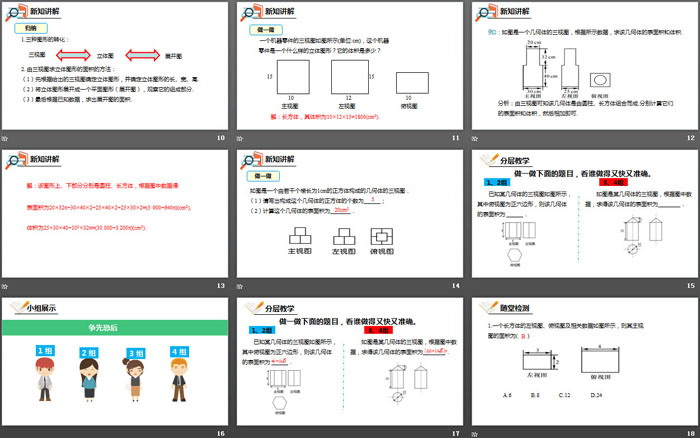Viewport: 700px width, 438px height.
Task: Click animation star icon under slide 18
Action: pos(475,434)
